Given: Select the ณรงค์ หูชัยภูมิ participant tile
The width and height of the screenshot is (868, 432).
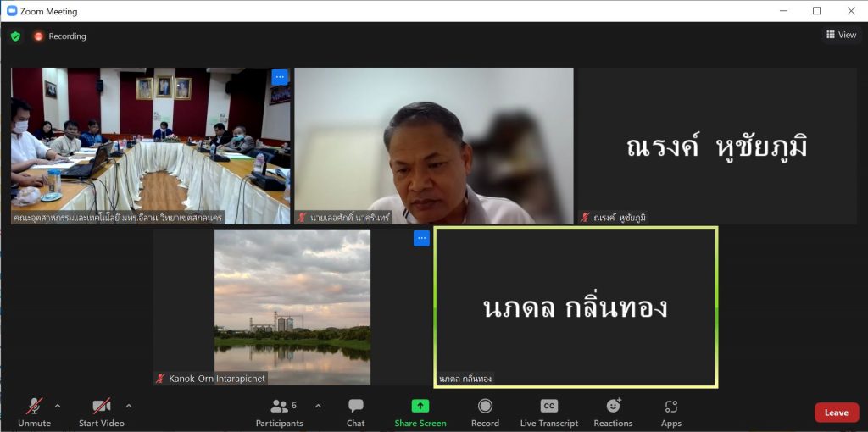Looking at the screenshot, I should 716,146.
